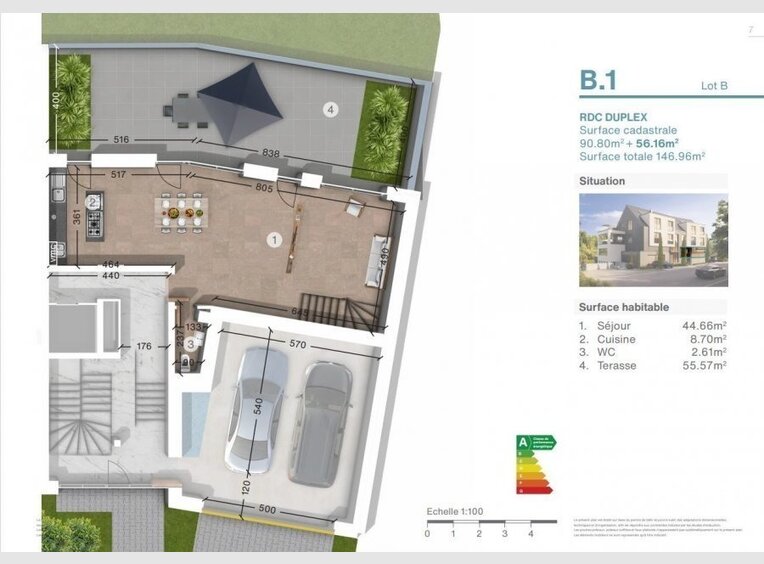Click room marker 3 in the WC
Screen dimensions: 764x564
click(191, 344)
